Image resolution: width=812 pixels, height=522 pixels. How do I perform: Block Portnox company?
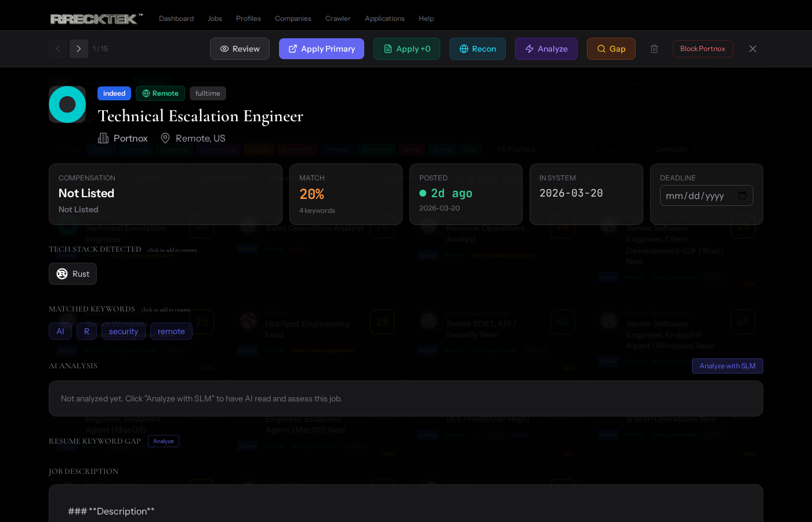tap(702, 49)
